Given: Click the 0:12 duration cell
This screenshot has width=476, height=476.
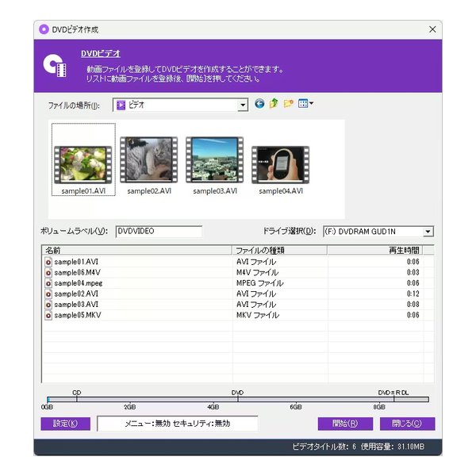Looking at the screenshot, I should coord(413,294).
